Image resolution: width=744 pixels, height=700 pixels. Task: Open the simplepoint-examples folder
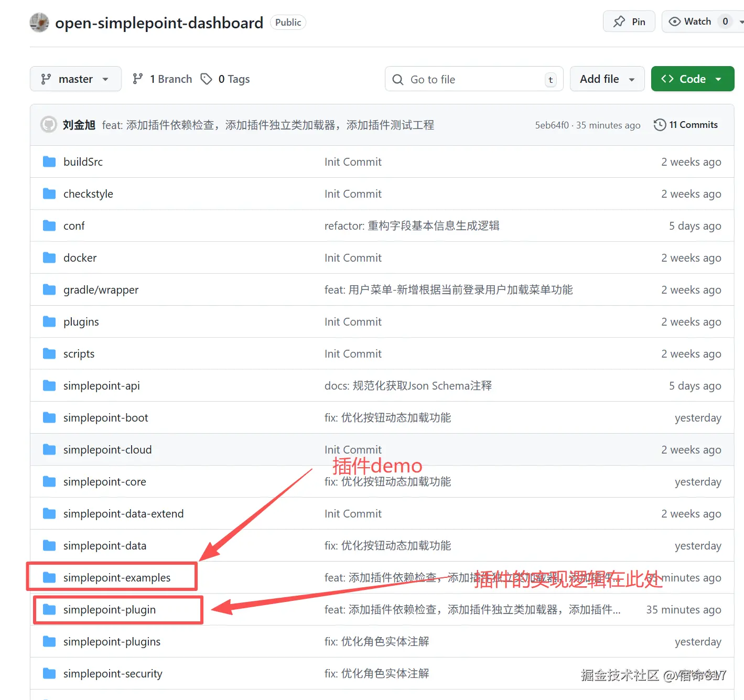117,577
